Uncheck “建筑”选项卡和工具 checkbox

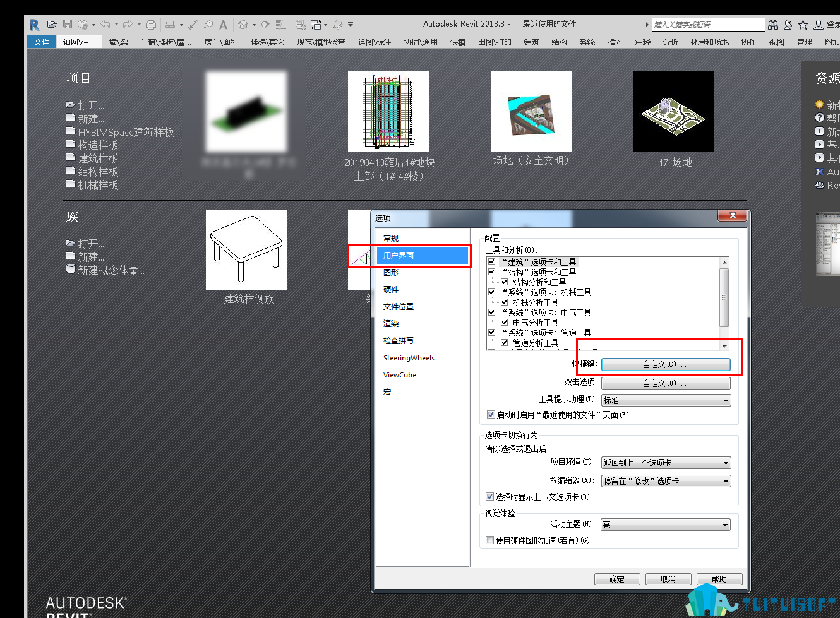[x=492, y=262]
